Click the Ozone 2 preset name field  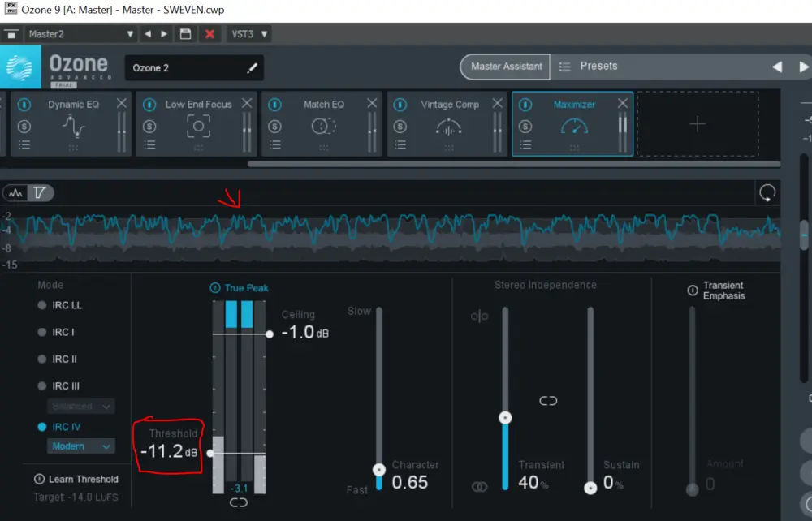click(x=194, y=68)
